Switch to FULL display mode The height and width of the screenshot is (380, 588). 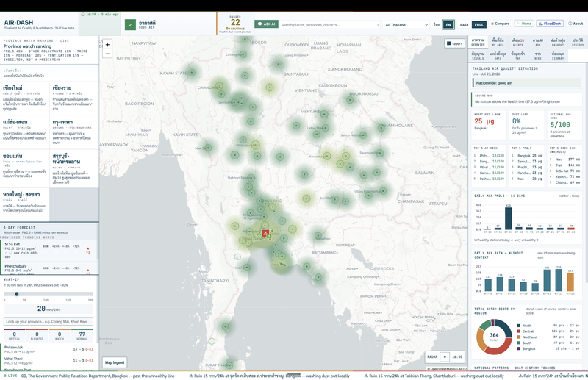pos(479,25)
